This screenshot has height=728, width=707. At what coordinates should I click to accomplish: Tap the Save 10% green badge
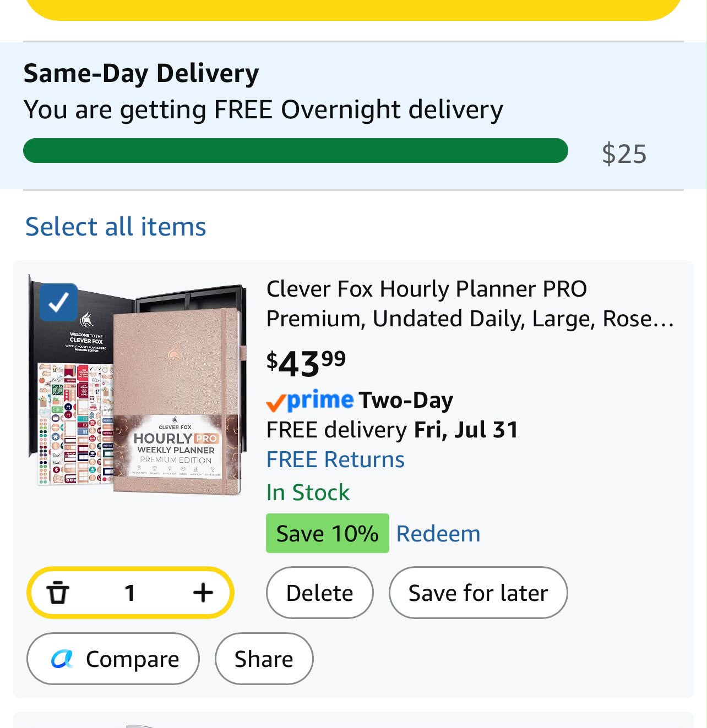(328, 533)
